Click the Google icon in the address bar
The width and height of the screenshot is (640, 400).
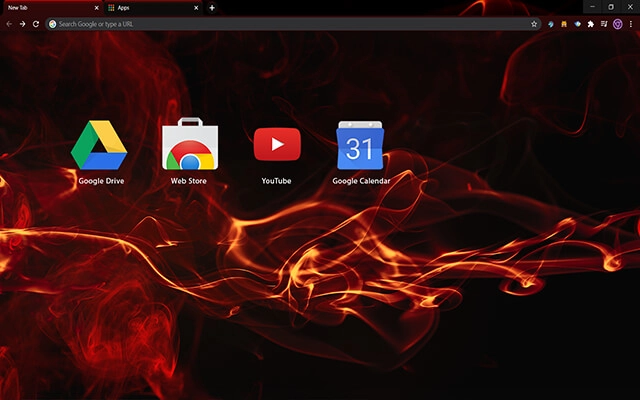[53, 24]
